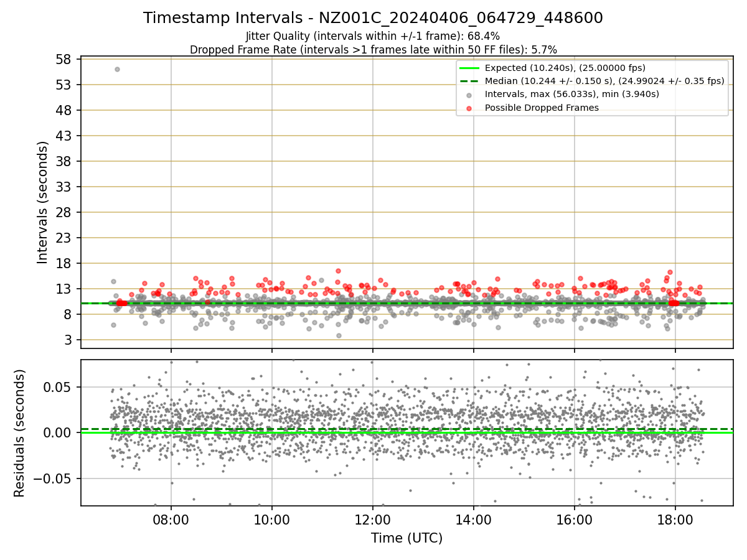Image resolution: width=747 pixels, height=560 pixels.
Task: Click legend entry "Intervals, max (56.033s), min (3.940s)"
Action: (571, 94)
